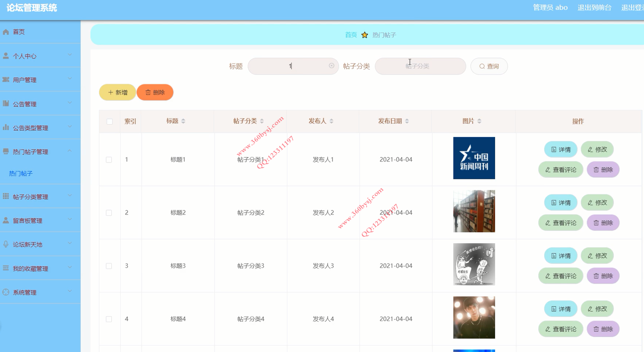Click 管理员 abo in the header
644x352 pixels.
550,8
